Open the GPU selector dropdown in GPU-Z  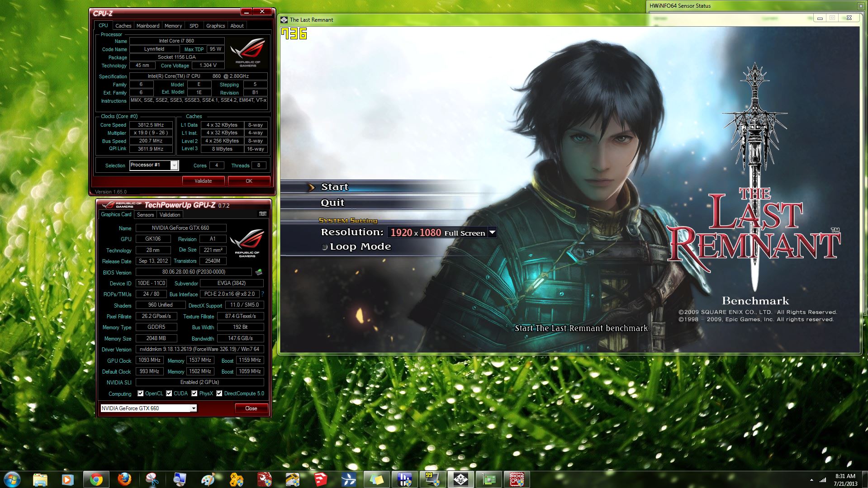(x=194, y=408)
